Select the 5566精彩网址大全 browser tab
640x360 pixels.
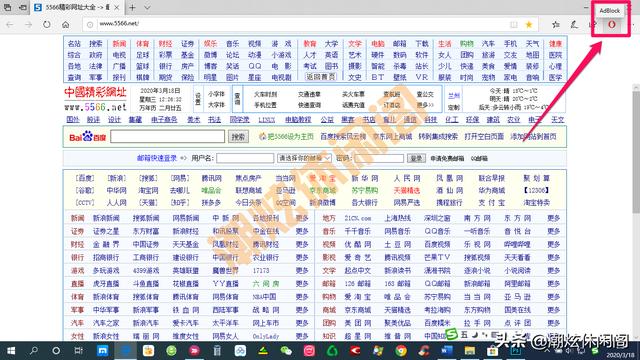[77, 7]
